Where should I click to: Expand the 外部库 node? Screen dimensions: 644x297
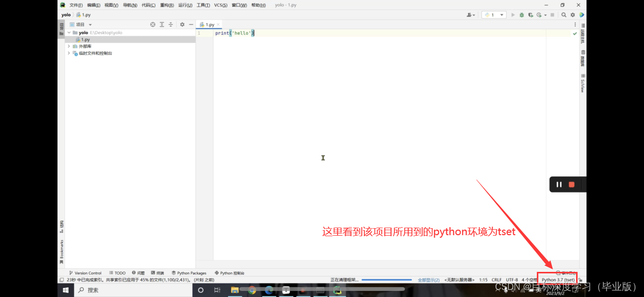69,46
